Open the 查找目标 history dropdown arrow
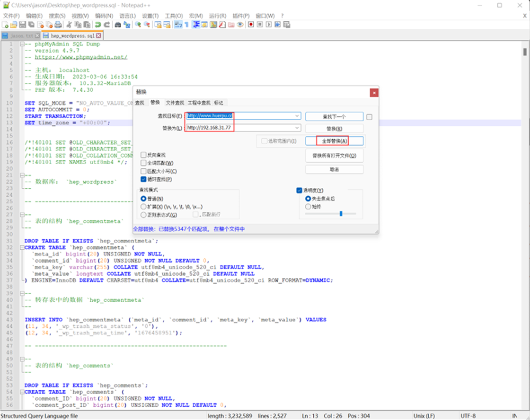Image resolution: width=530 pixels, height=420 pixels. pos(297,116)
